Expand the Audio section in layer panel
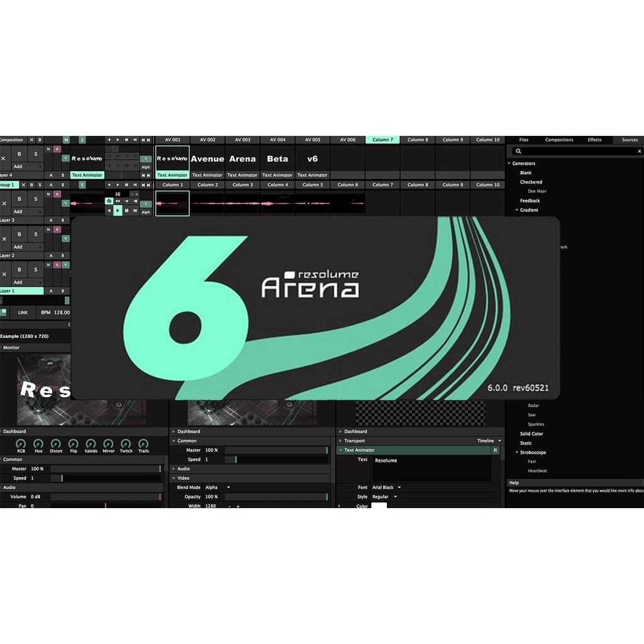This screenshot has width=644, height=644. [174, 469]
